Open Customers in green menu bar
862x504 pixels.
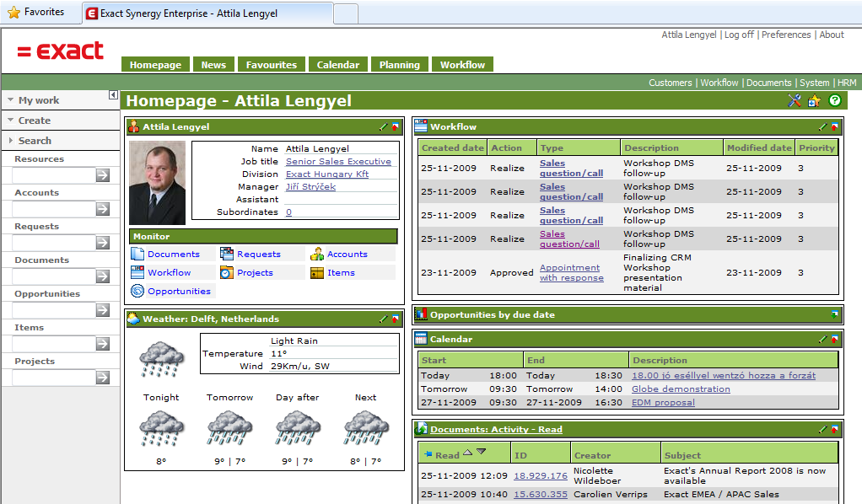(671, 83)
